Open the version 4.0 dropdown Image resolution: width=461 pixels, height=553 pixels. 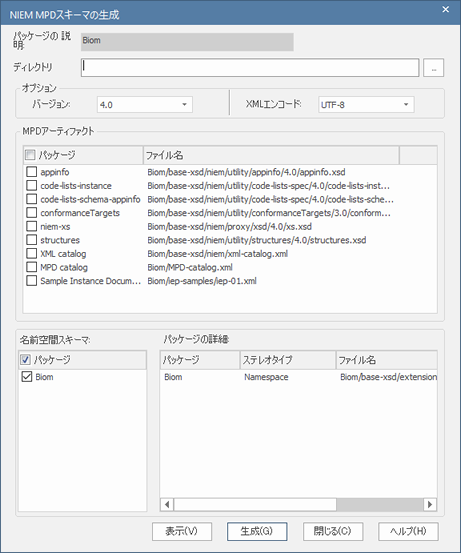coord(145,105)
